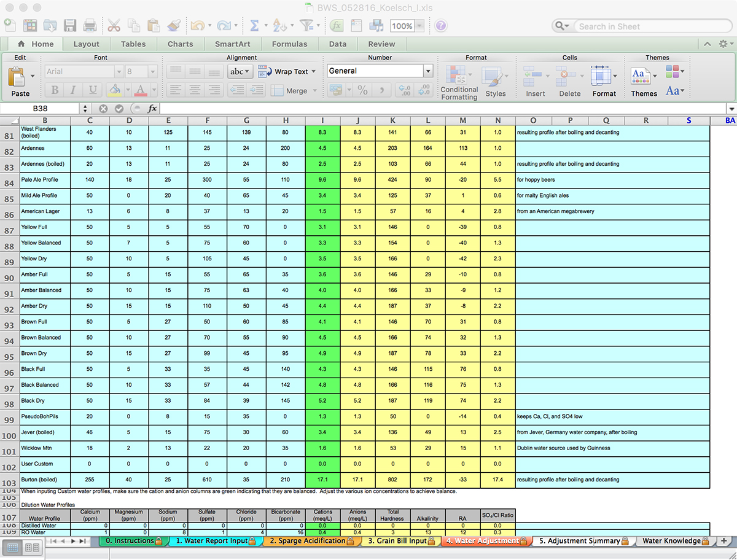737x560 pixels.
Task: Open the Sparge Acidification sheet tab
Action: tap(307, 541)
